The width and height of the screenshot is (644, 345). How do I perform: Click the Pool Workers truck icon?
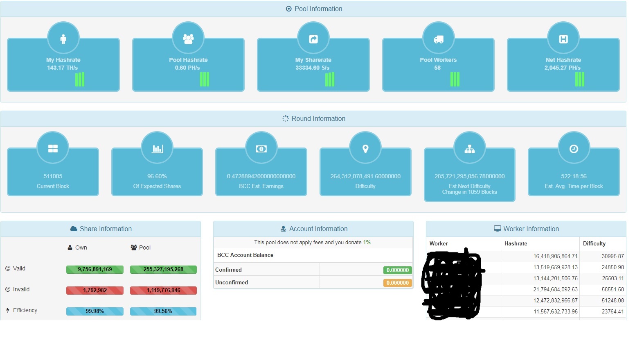(x=439, y=39)
